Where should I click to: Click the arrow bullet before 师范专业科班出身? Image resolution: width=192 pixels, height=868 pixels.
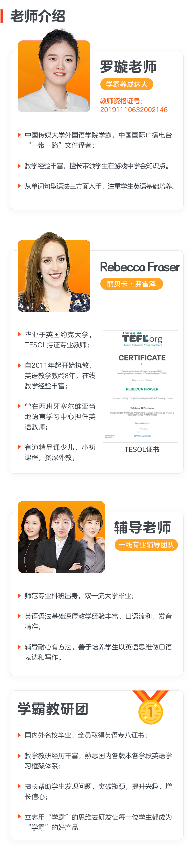pos(19,596)
